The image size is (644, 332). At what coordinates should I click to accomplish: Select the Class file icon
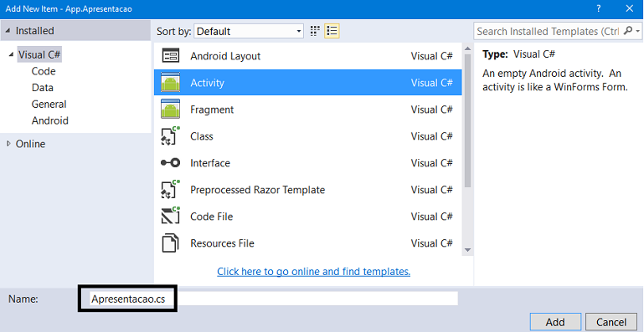coord(171,136)
